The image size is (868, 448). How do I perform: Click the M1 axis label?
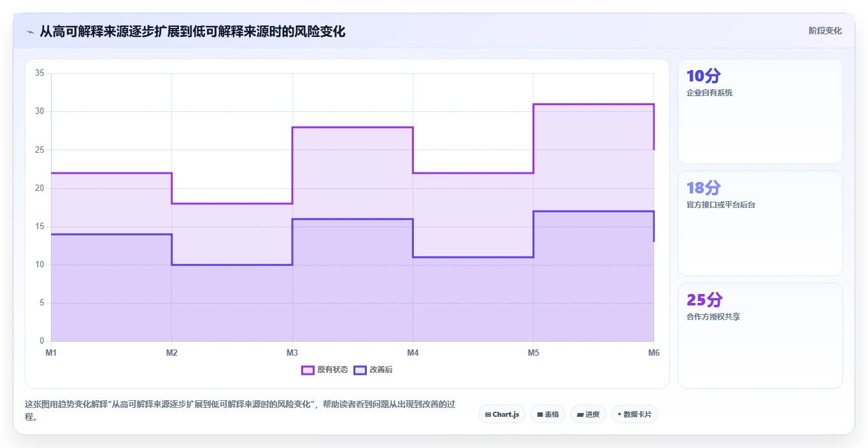click(x=51, y=353)
